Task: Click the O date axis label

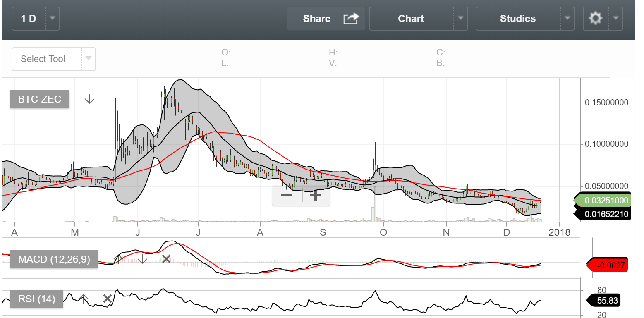Action: click(x=383, y=232)
